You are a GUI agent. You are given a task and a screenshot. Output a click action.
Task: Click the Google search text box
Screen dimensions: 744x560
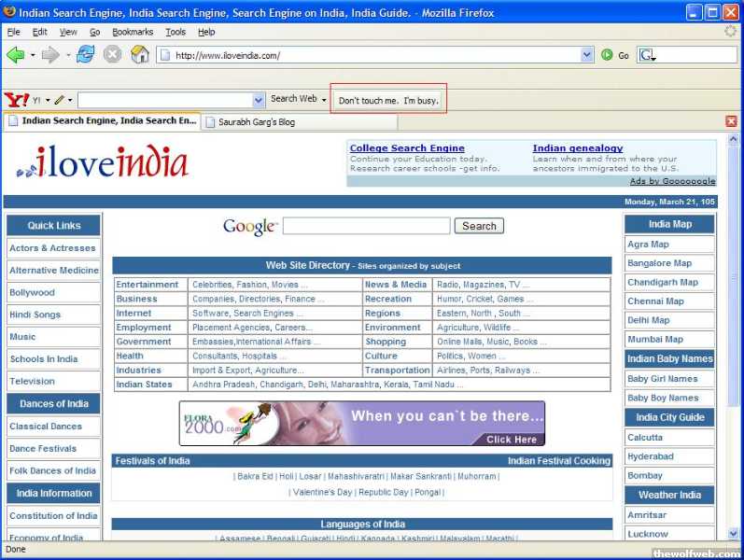pyautogui.click(x=366, y=226)
